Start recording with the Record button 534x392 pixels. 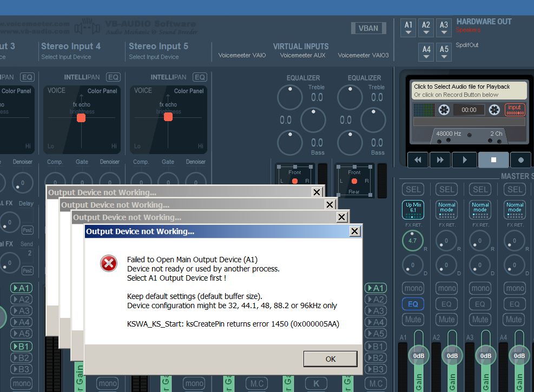[520, 160]
